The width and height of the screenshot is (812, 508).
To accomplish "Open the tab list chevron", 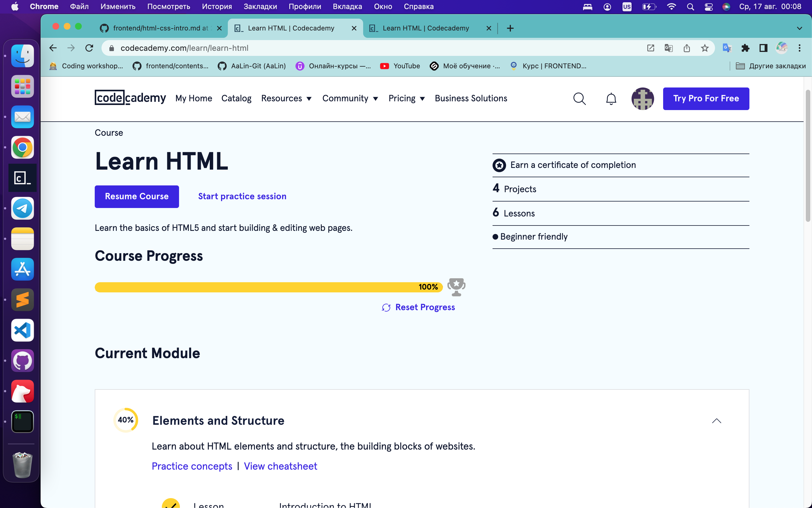I will pyautogui.click(x=800, y=28).
